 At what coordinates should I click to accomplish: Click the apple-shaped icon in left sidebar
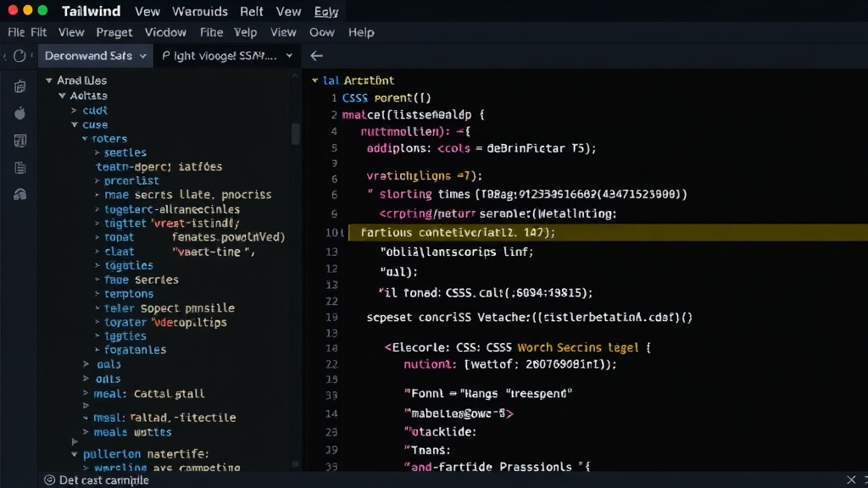20,114
